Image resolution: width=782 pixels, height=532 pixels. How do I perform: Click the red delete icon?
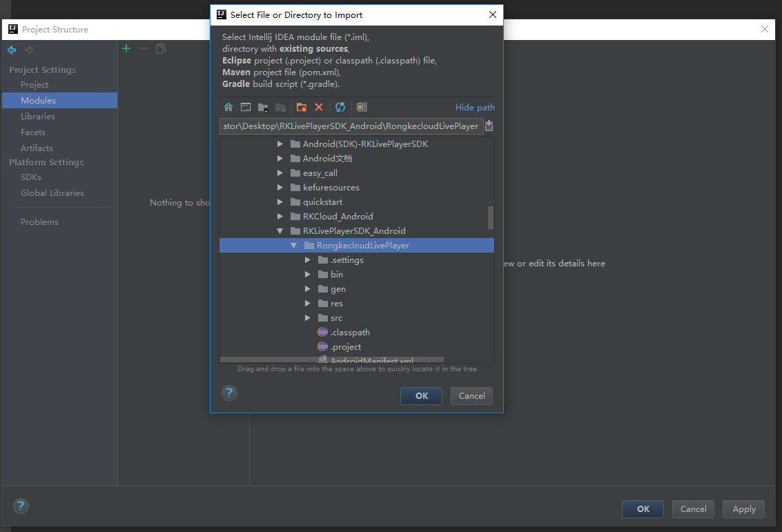[x=319, y=107]
